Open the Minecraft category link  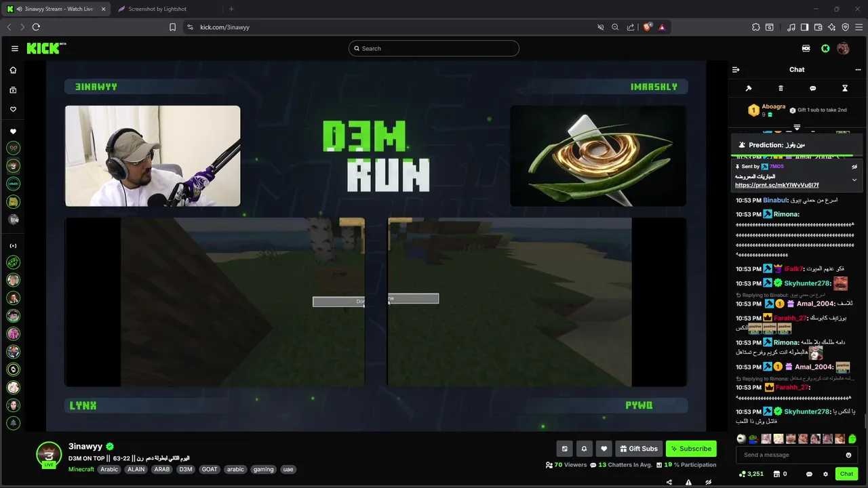[81, 469]
